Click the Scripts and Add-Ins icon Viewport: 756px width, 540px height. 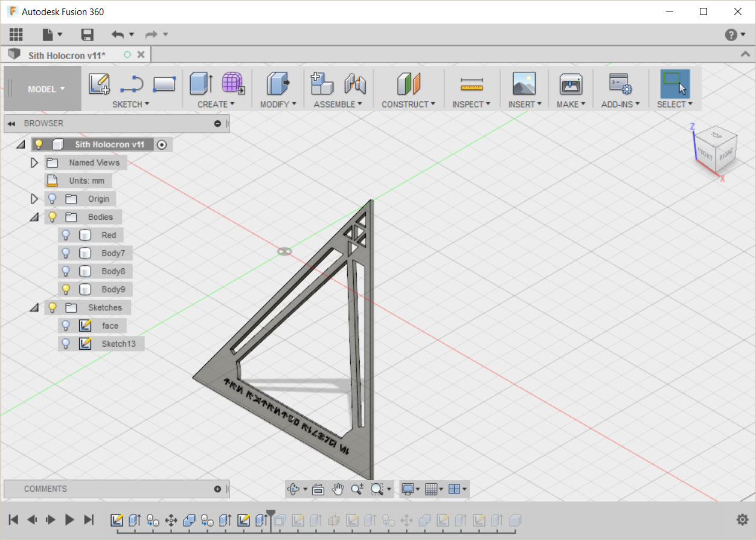pyautogui.click(x=620, y=83)
